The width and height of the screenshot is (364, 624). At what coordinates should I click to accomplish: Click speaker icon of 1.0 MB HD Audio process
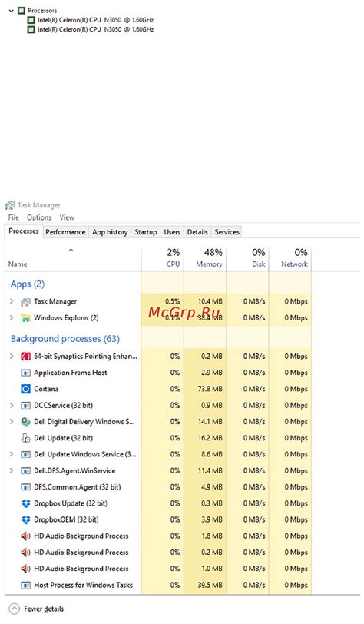point(25,569)
